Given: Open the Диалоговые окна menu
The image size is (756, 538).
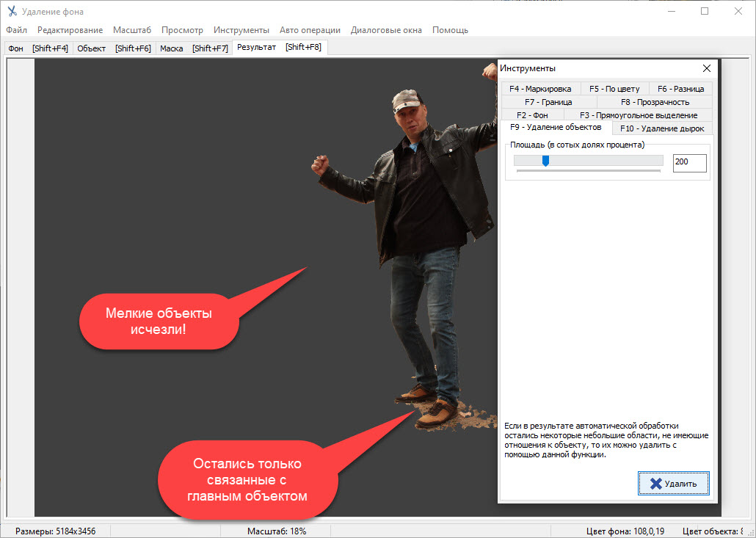Looking at the screenshot, I should tap(386, 30).
